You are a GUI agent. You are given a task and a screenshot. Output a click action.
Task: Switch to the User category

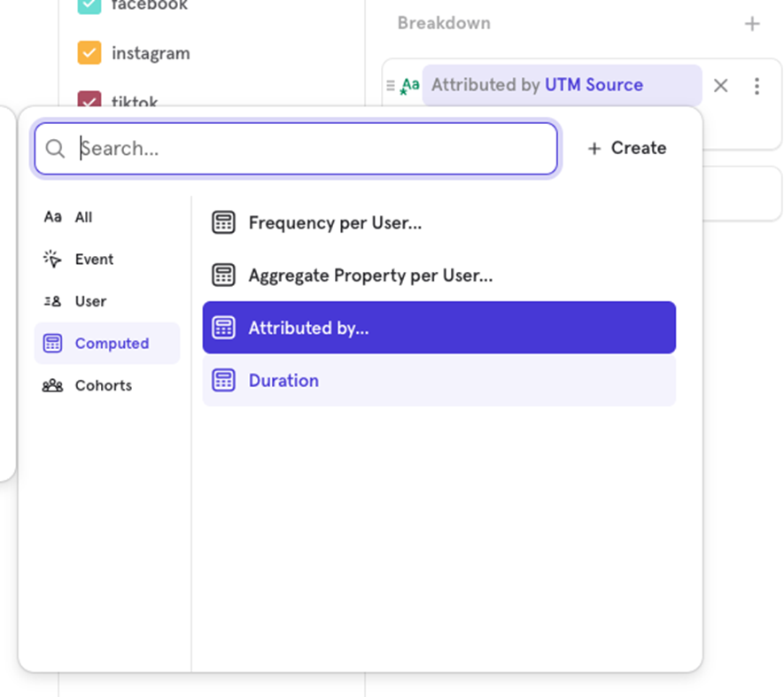pyautogui.click(x=89, y=301)
